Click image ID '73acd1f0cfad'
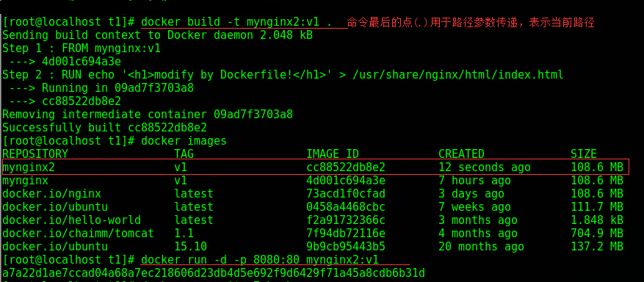 346,193
